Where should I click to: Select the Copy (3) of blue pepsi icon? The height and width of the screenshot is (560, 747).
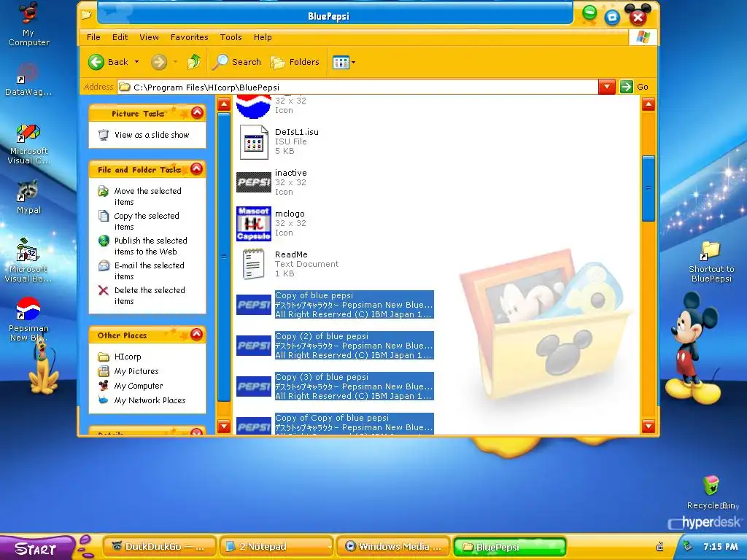[x=254, y=386]
